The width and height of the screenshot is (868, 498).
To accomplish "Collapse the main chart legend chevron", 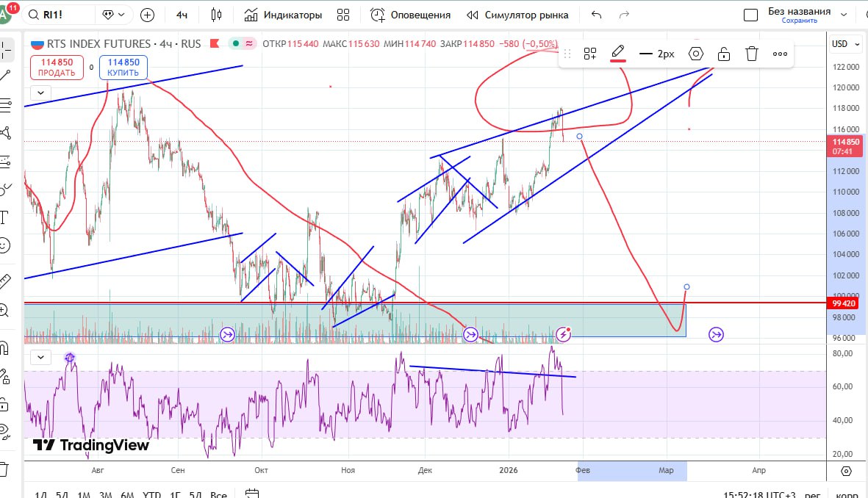I will coord(40,93).
